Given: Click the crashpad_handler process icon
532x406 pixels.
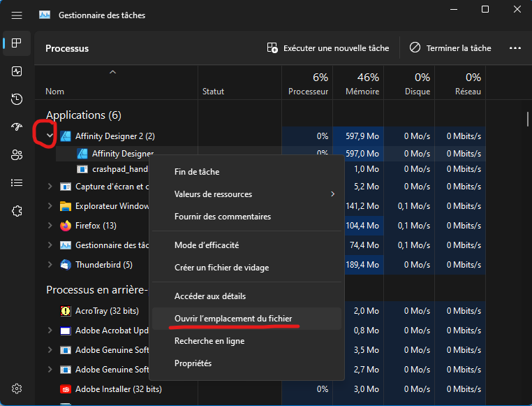Looking at the screenshot, I should [x=82, y=169].
